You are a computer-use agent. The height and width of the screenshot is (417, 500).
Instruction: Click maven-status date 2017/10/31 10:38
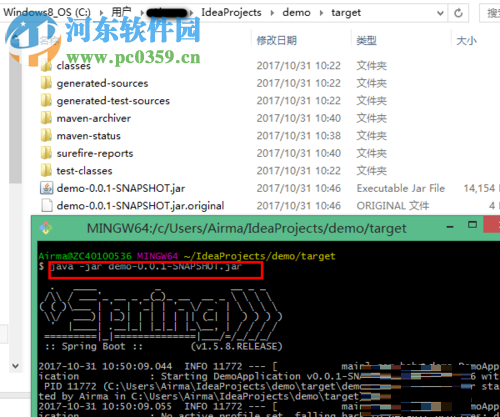pyautogui.click(x=299, y=136)
